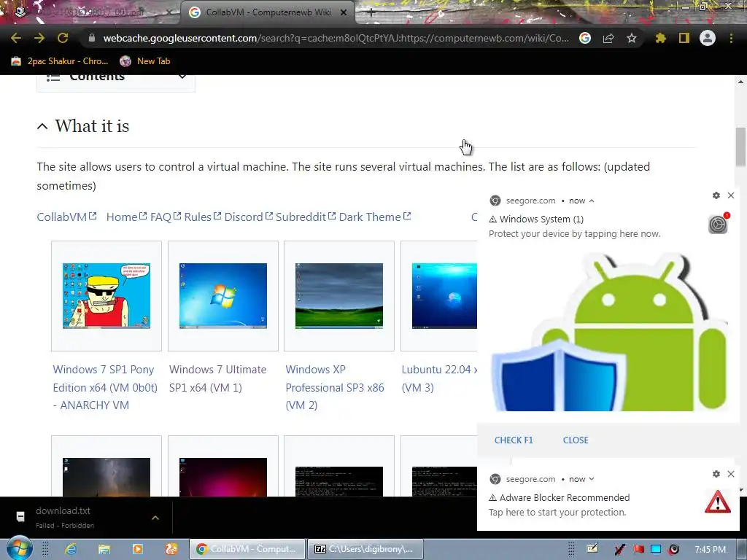The height and width of the screenshot is (560, 747).
Task: Launch Internet Explorer from taskbar
Action: tap(71, 549)
